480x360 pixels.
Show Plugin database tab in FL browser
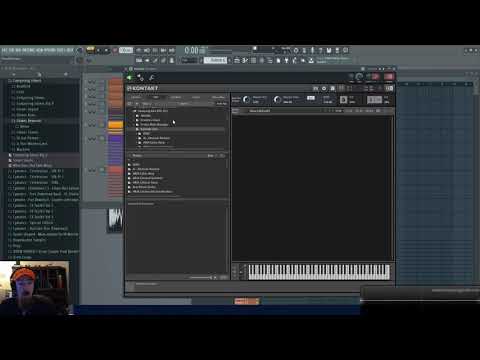(x=65, y=74)
